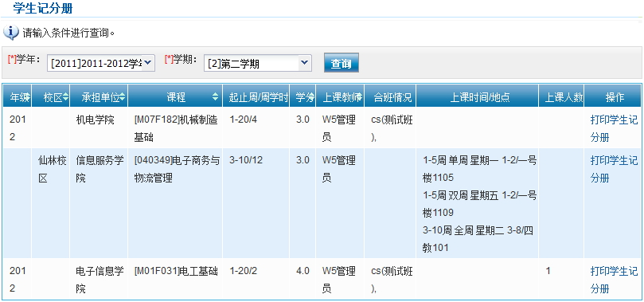Print roster for 机械制造基础 course
The image size is (644, 302).
pos(614,128)
